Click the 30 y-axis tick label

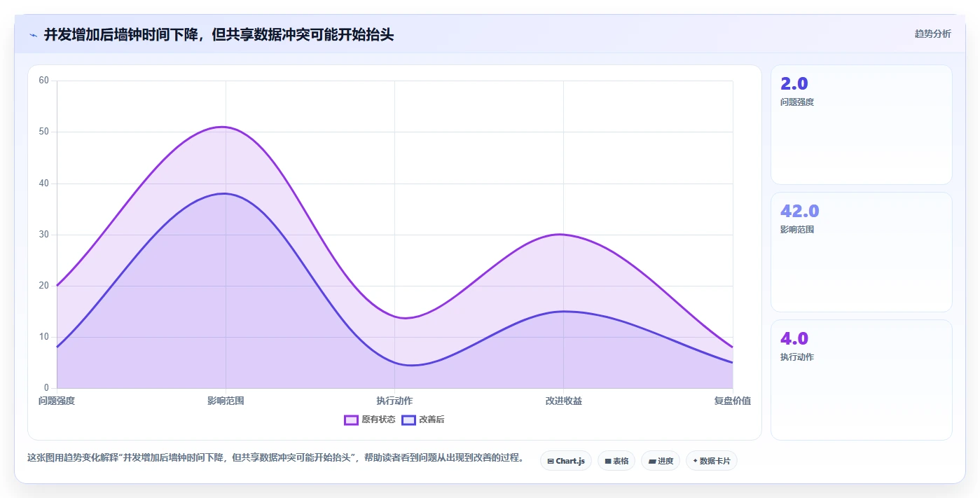coord(43,234)
